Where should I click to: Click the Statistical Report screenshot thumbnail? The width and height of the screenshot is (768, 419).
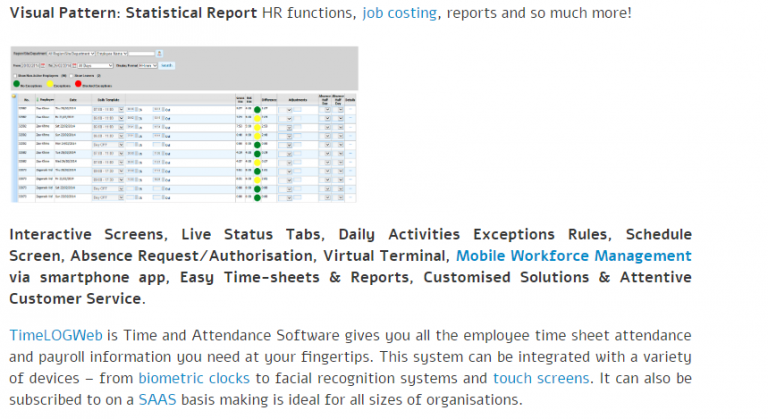click(x=183, y=125)
